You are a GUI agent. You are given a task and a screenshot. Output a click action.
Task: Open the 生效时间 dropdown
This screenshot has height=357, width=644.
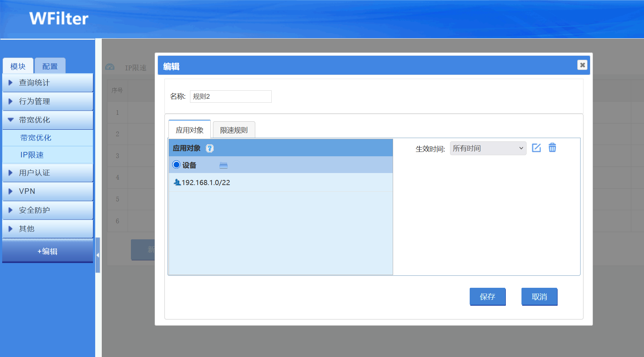pyautogui.click(x=488, y=148)
